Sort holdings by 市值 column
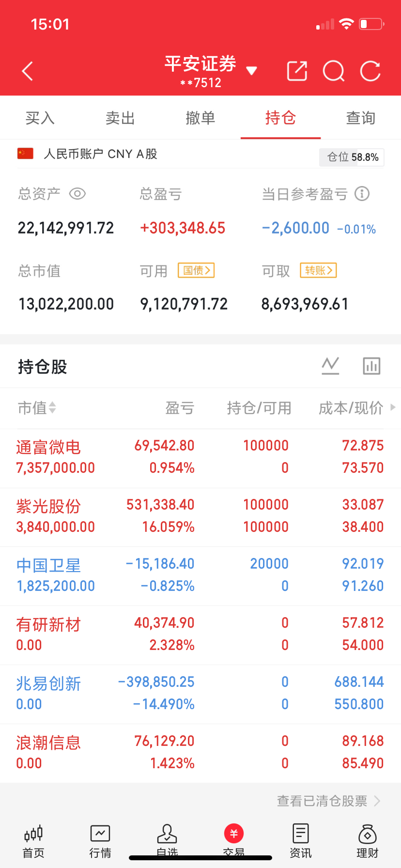This screenshot has height=868, width=401. 37,408
